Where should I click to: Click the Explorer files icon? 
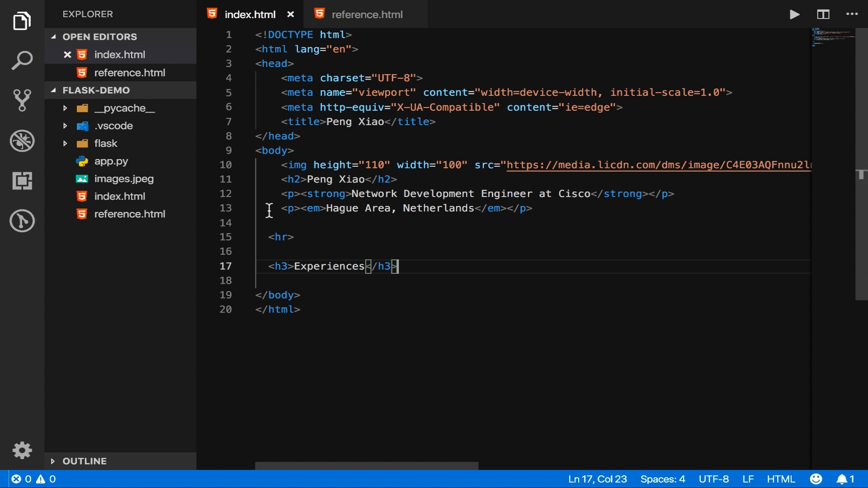22,21
